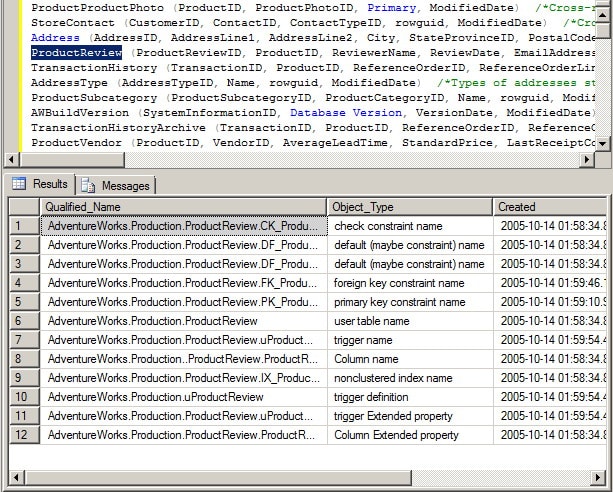Select the 'nonclustered index name' cell

tap(410, 378)
